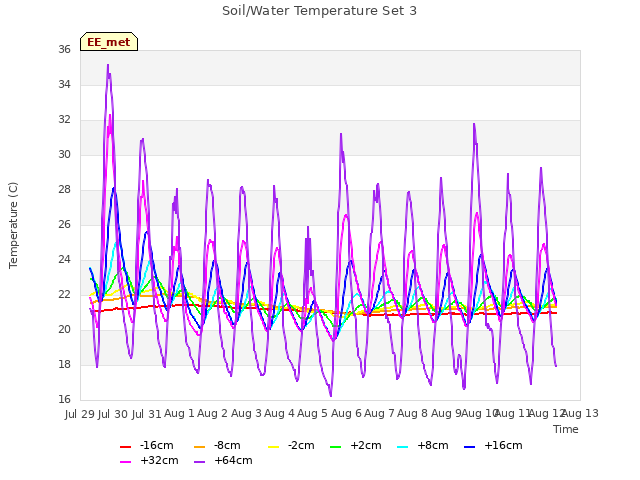Image resolution: width=640 pixels, height=480 pixels.
Task: Click the 36 y-axis tick label
Action: (x=64, y=49)
